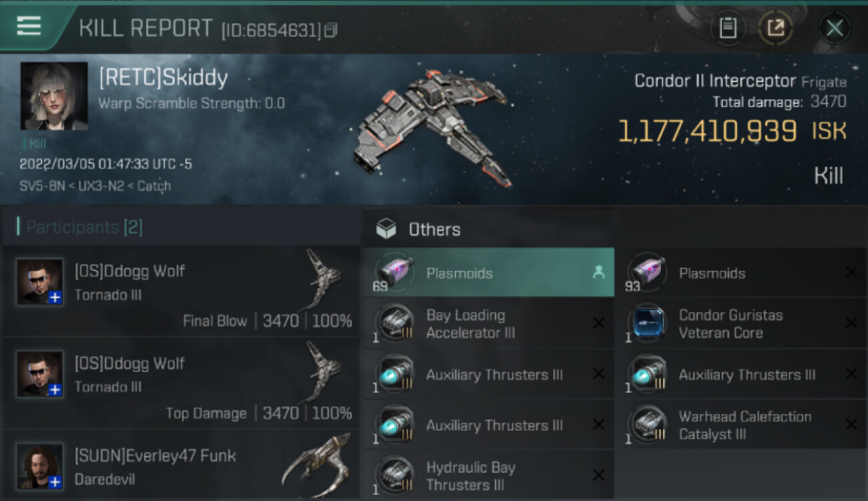Share the kill report via export icon
This screenshot has width=868, height=501.
coord(775,28)
